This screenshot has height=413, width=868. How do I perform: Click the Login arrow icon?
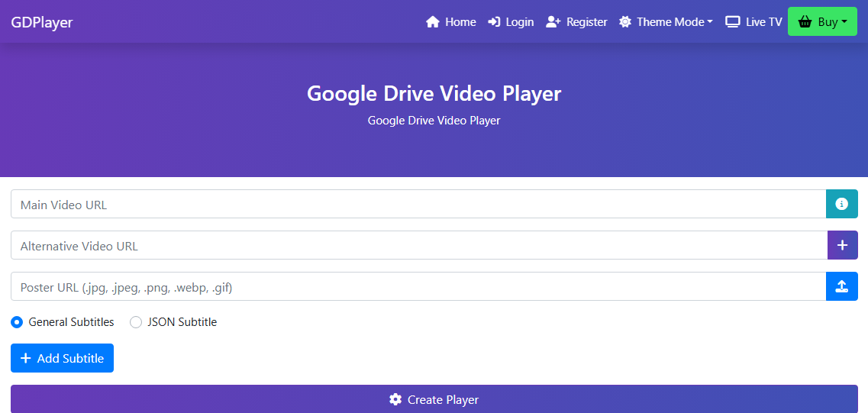click(494, 22)
